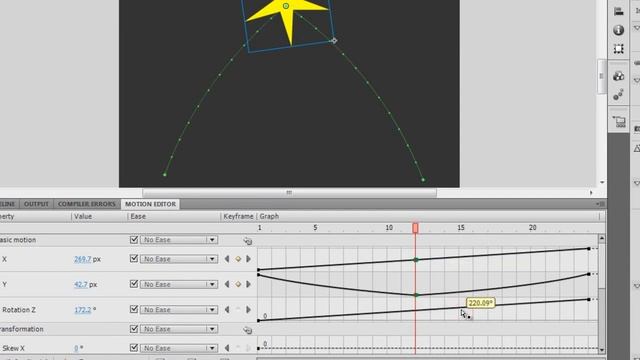
Task: Select the end keyframe of Rotation Z curve
Action: coord(589,300)
